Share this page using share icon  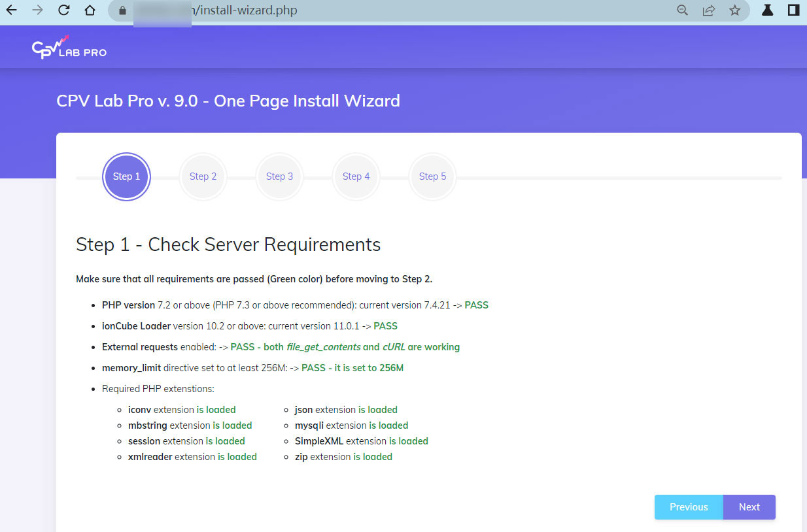click(x=708, y=10)
